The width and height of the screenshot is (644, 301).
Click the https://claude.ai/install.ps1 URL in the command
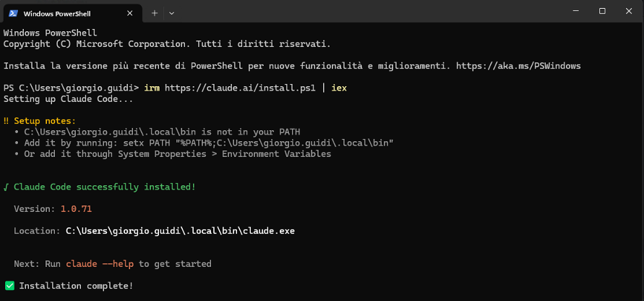point(240,88)
